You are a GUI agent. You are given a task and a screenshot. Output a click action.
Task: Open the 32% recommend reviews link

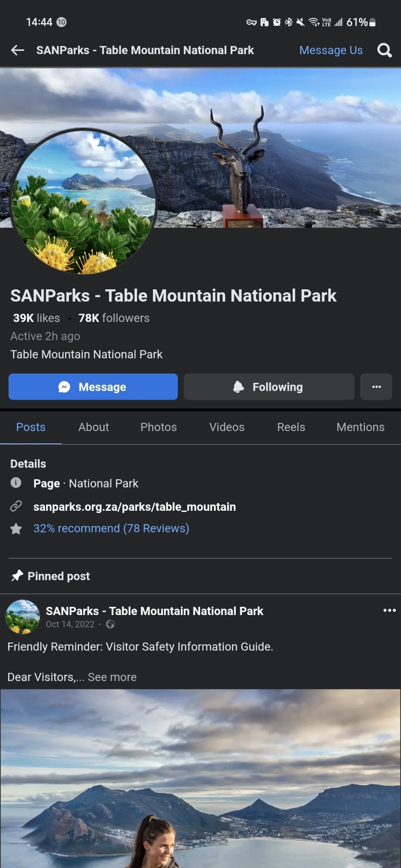111,528
